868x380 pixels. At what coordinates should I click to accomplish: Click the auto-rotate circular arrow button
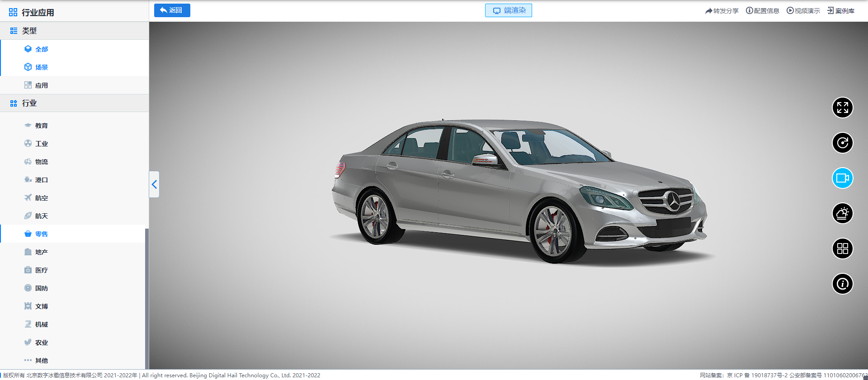[842, 143]
